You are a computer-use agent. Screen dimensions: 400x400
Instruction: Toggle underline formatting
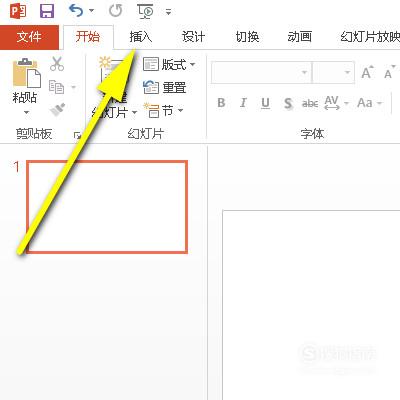265,103
